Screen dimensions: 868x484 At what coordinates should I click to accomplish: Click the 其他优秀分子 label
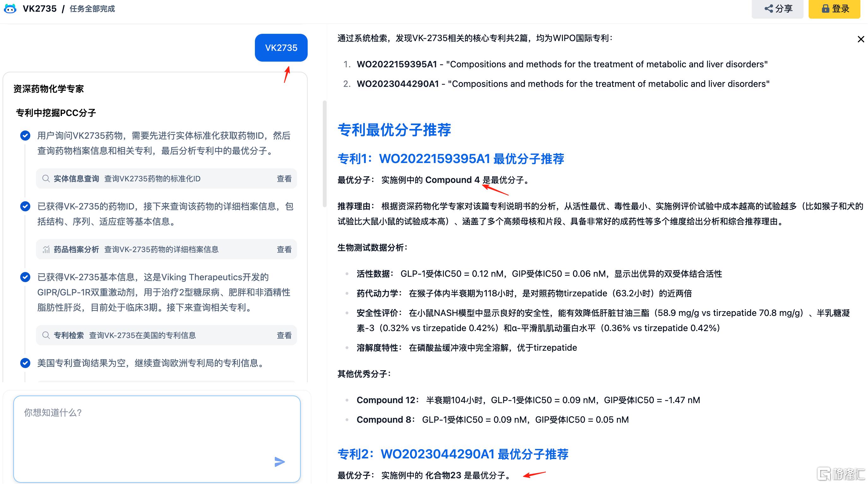click(364, 374)
